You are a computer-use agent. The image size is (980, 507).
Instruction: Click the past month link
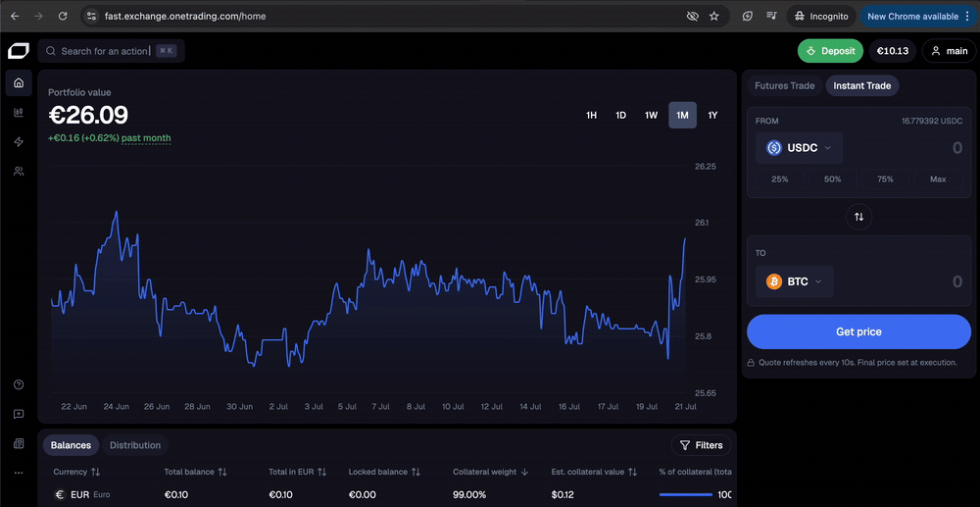click(x=146, y=138)
